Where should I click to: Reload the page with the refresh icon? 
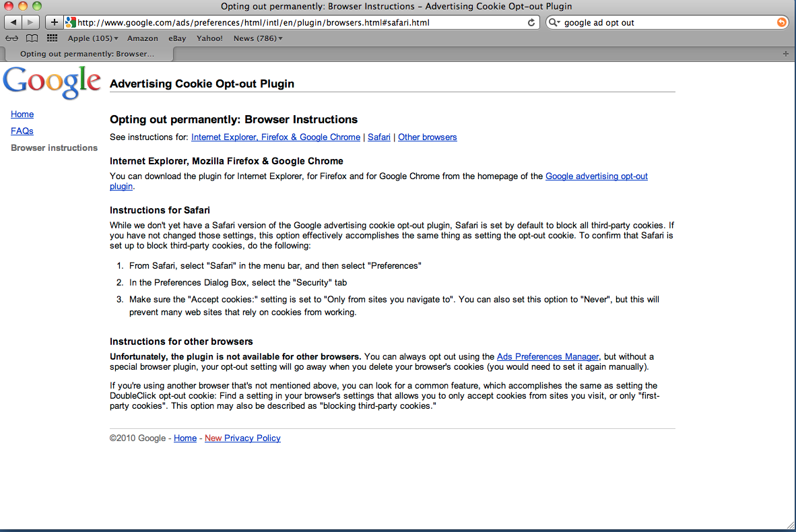[531, 23]
